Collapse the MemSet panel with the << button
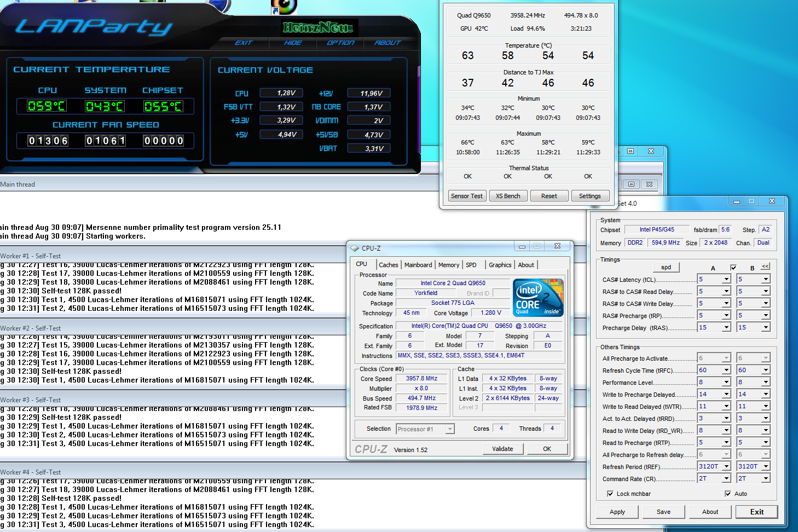This screenshot has height=532, width=798. pos(765,267)
